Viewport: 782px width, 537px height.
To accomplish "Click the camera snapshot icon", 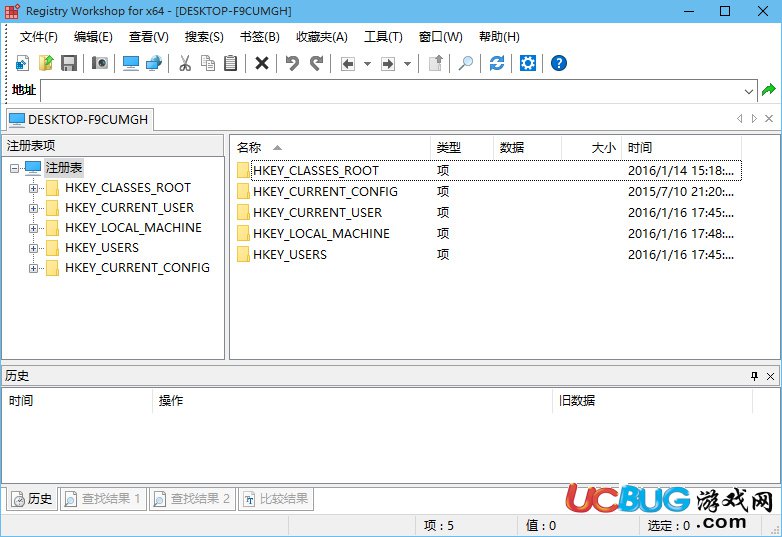I will [100, 63].
